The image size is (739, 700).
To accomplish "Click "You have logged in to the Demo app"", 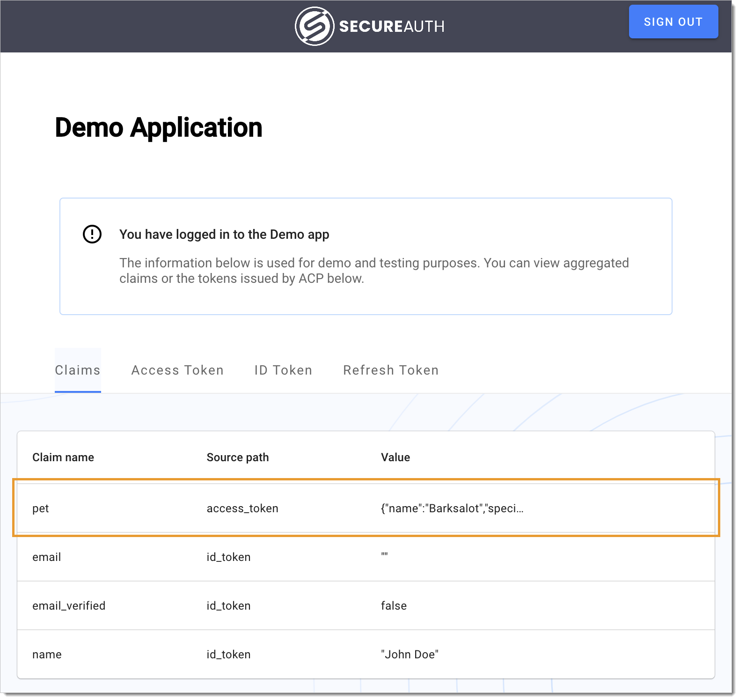I will 224,235.
